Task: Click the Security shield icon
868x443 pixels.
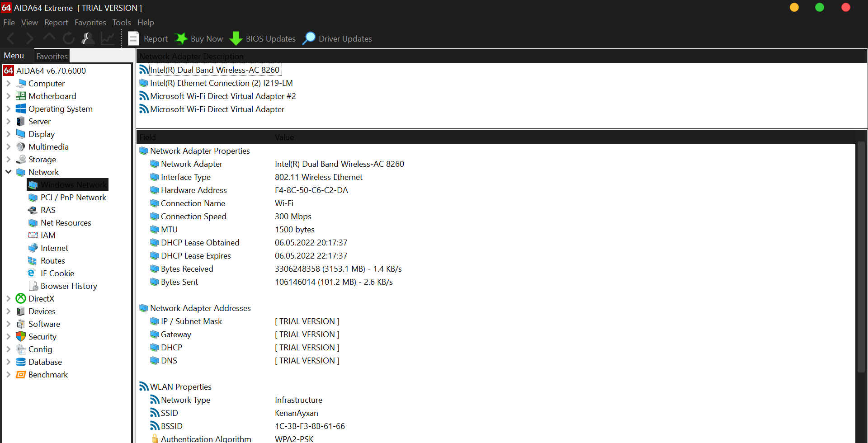Action: click(x=21, y=336)
